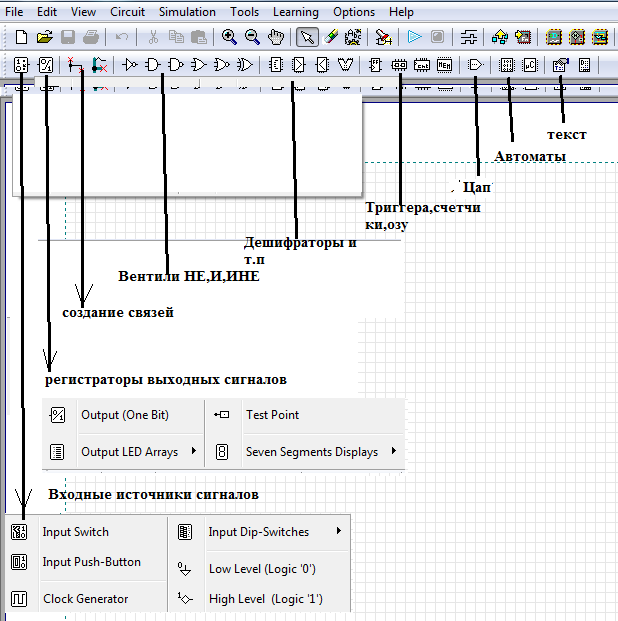
Task: Pick the NOR gate icon
Action: click(x=222, y=65)
